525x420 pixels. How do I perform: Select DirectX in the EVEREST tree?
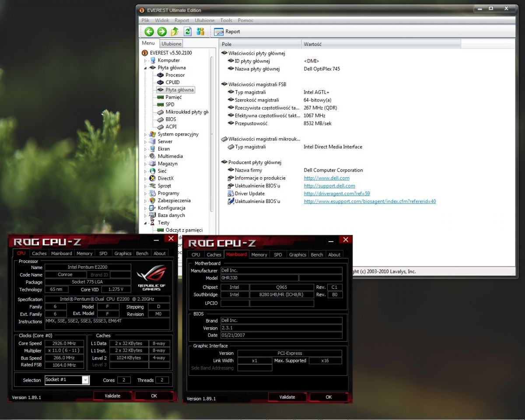tap(165, 178)
